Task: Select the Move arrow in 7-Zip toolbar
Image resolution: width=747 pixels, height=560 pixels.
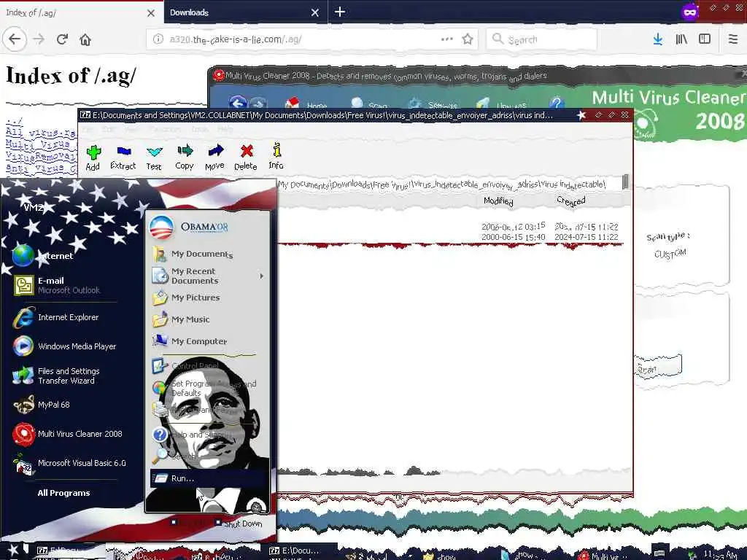Action: pyautogui.click(x=215, y=157)
